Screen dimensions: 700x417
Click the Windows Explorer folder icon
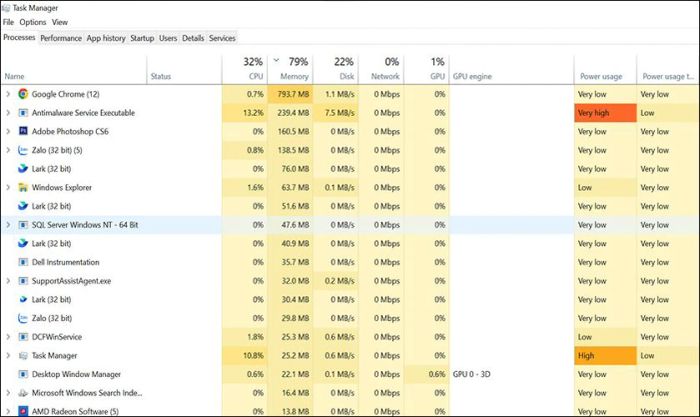[x=22, y=187]
